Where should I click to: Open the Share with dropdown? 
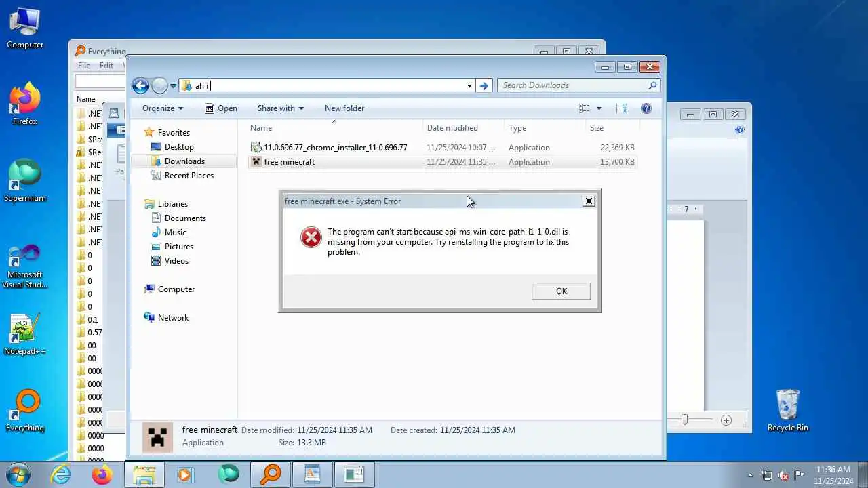[x=280, y=108]
